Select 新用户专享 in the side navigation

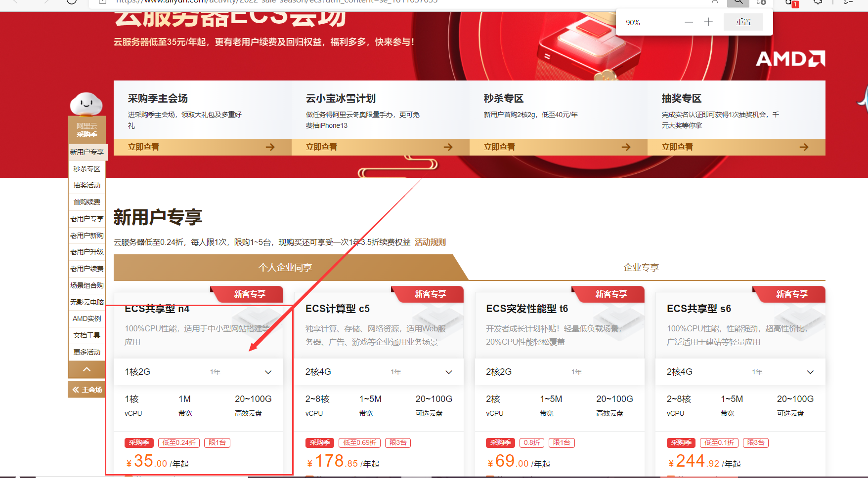coord(87,152)
